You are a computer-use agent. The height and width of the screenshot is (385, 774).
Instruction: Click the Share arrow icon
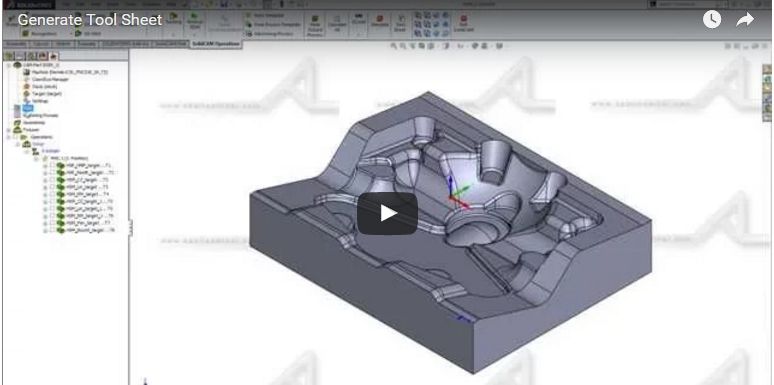(x=745, y=20)
